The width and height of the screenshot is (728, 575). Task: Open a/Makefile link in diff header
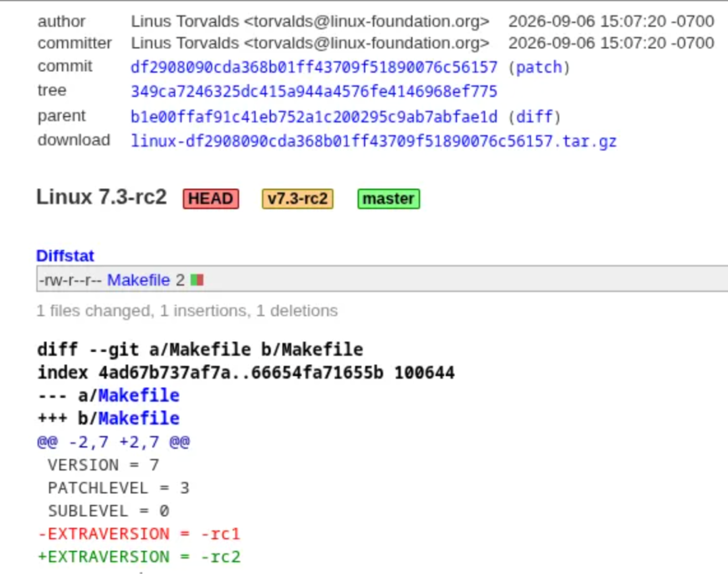pos(139,395)
